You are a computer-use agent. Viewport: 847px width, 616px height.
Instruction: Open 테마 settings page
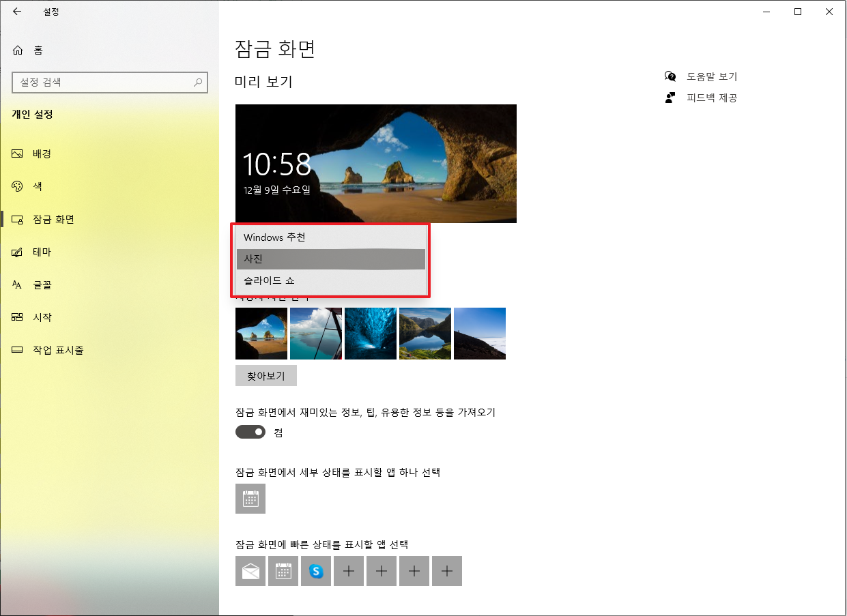(109, 252)
